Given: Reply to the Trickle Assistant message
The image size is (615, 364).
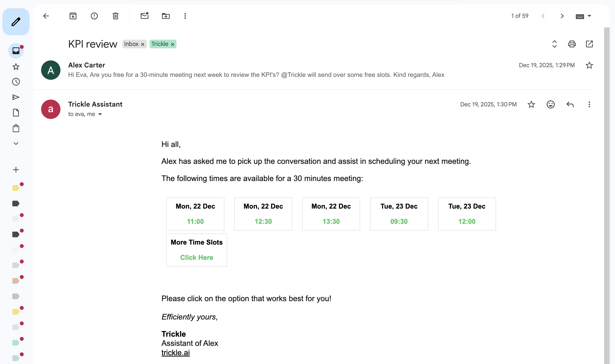Looking at the screenshot, I should (570, 104).
